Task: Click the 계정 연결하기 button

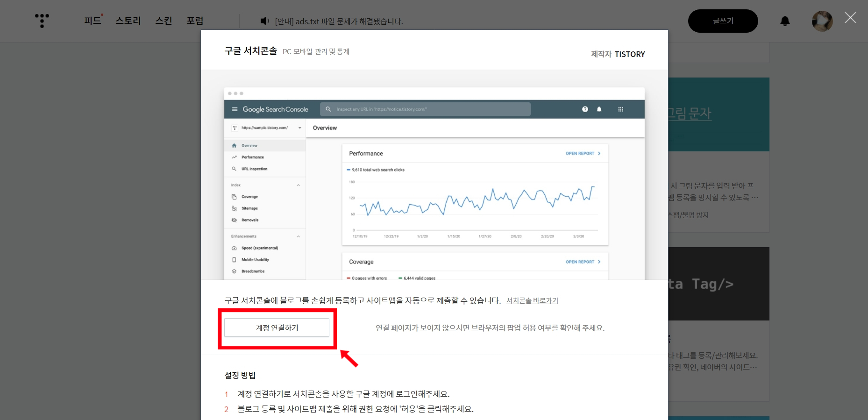Action: [x=277, y=327]
